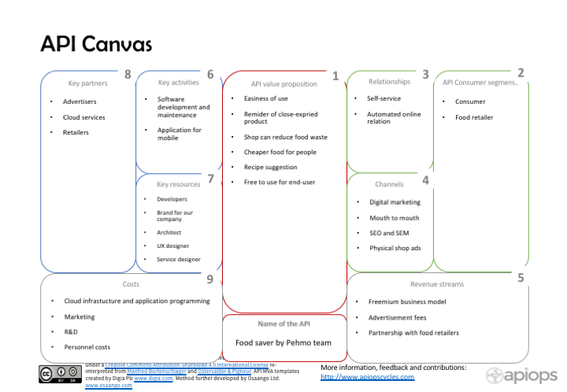Click Partnership with food retailers text
The width and height of the screenshot is (567, 392).
(413, 333)
